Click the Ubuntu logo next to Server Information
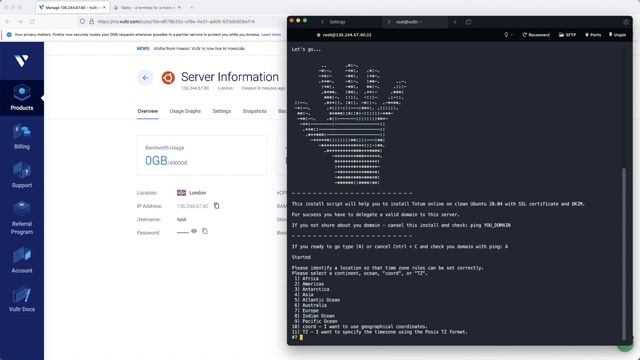The height and width of the screenshot is (360, 640). pyautogui.click(x=168, y=77)
